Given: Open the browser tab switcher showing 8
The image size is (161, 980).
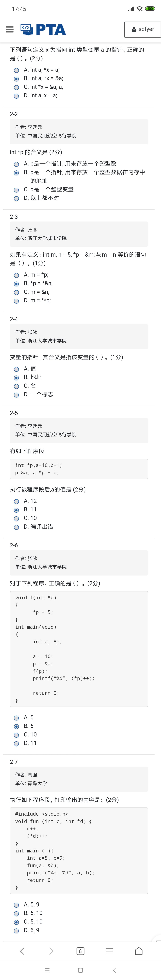Looking at the screenshot, I should point(80,951).
